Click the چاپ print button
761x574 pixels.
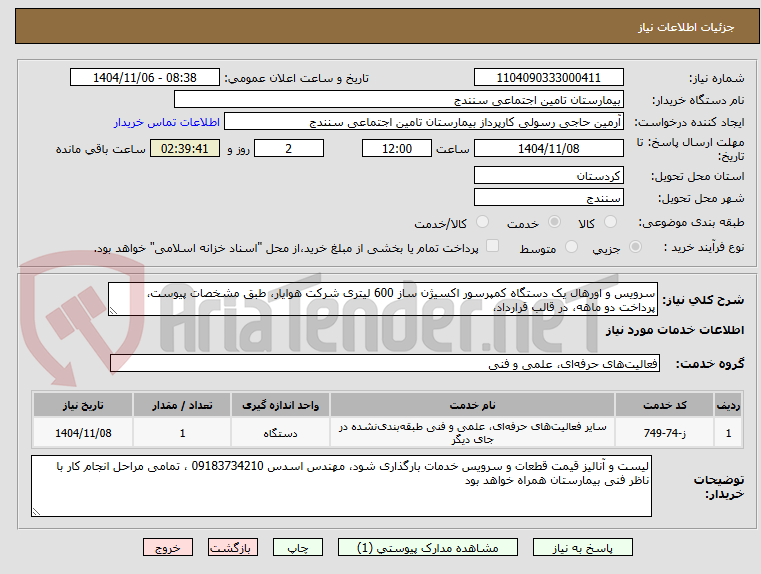(298, 547)
